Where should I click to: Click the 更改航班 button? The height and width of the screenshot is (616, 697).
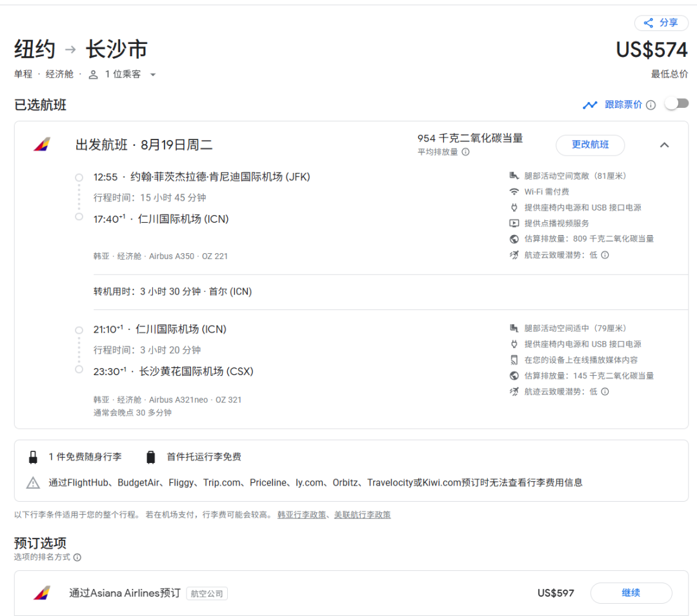click(x=590, y=145)
